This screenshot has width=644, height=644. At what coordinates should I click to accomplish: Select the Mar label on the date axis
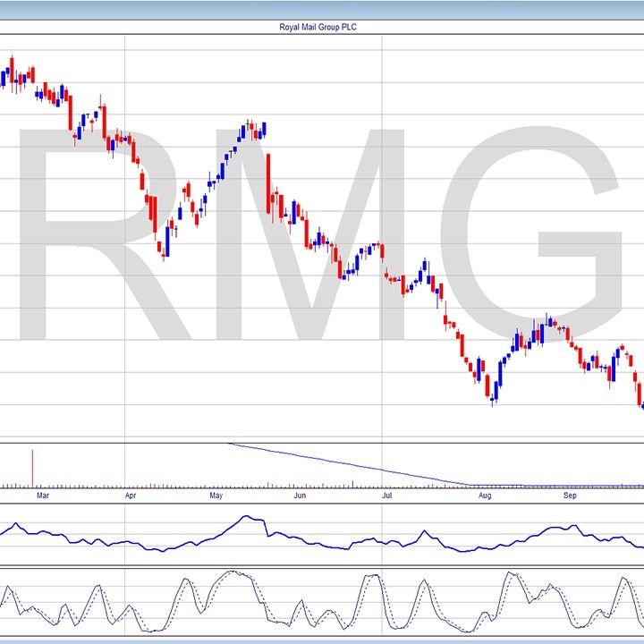(41, 494)
